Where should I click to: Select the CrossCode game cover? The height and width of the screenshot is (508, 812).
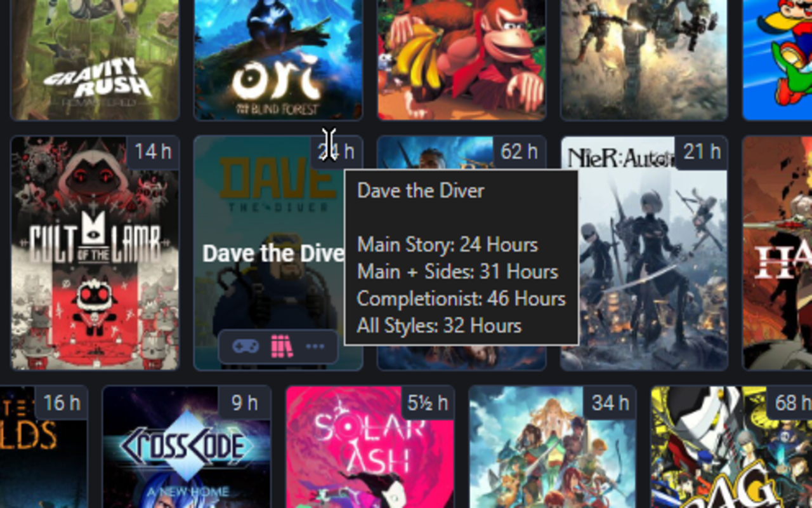[187, 447]
